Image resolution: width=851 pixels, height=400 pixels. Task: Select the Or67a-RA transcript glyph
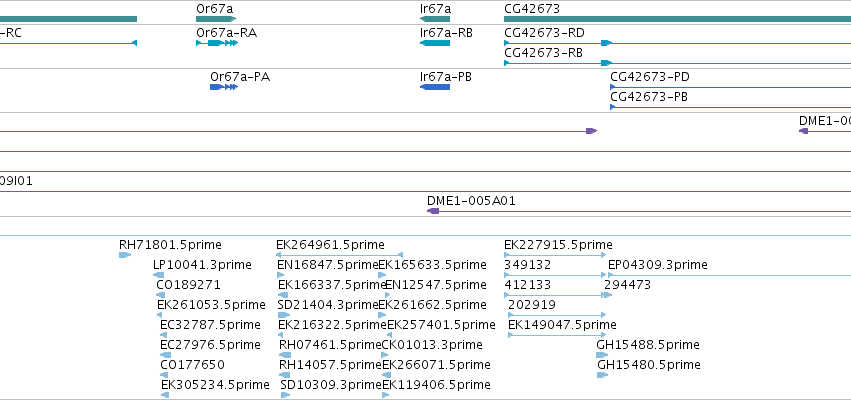217,43
